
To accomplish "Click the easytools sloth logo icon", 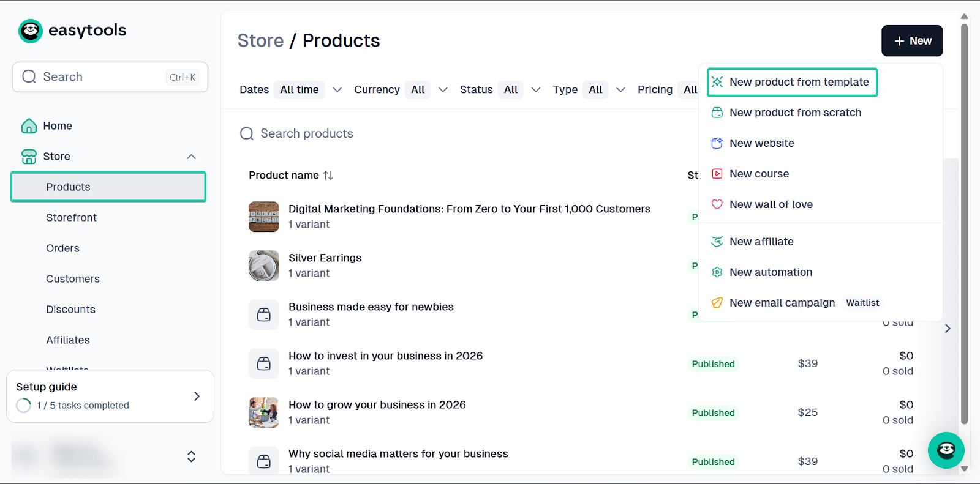I will coord(31,31).
